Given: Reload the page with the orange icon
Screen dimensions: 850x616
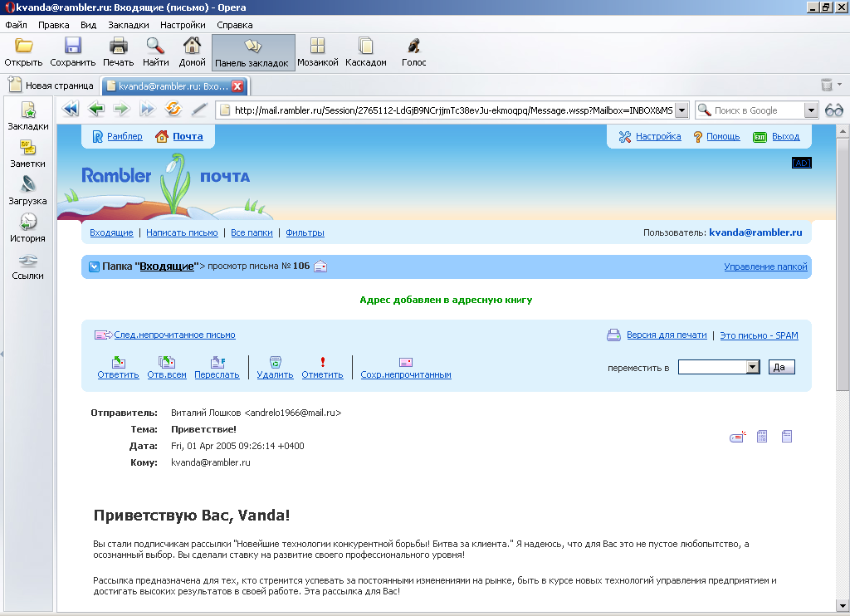Looking at the screenshot, I should 173,109.
